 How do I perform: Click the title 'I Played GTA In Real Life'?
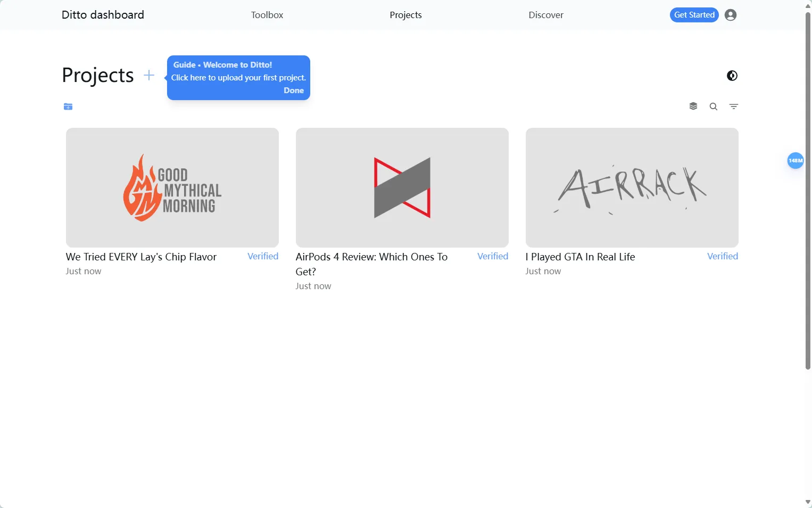[x=581, y=257]
